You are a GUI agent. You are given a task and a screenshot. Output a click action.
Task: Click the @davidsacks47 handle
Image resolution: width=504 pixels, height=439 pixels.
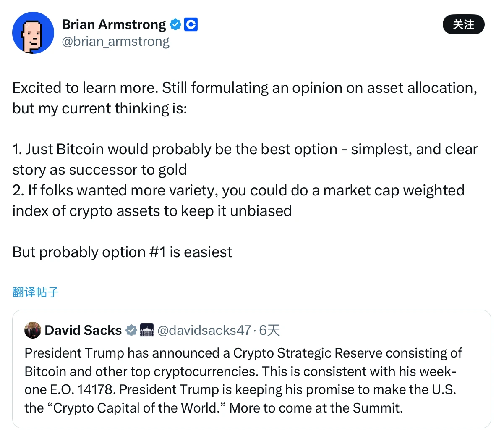(x=204, y=330)
